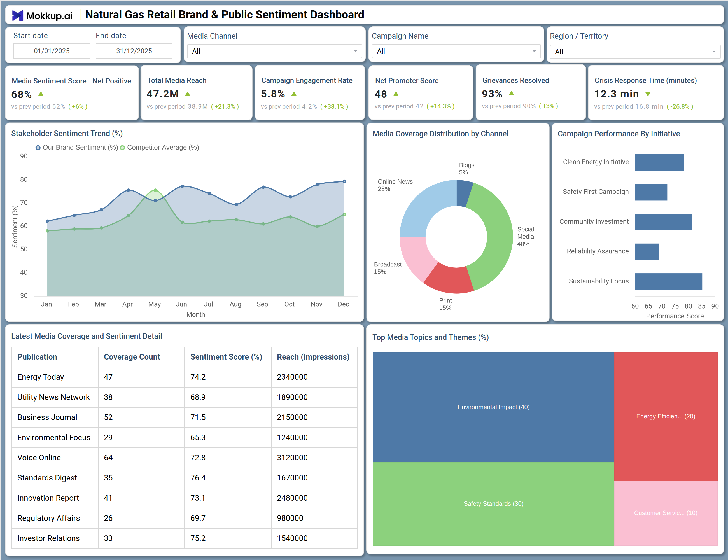Click the sentiment score 76.4
728x560 pixels.
198,478
